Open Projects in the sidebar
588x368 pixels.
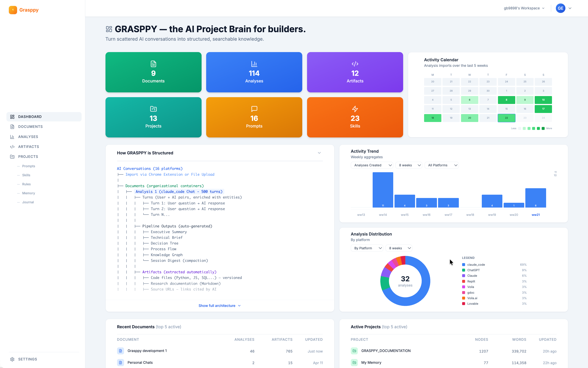tap(44, 157)
